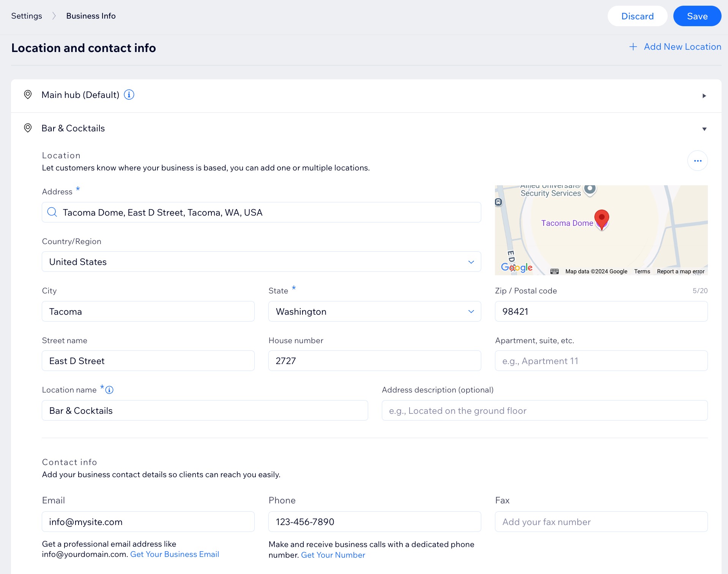Click the map keyboard shortcuts icon
728x574 pixels.
555,271
